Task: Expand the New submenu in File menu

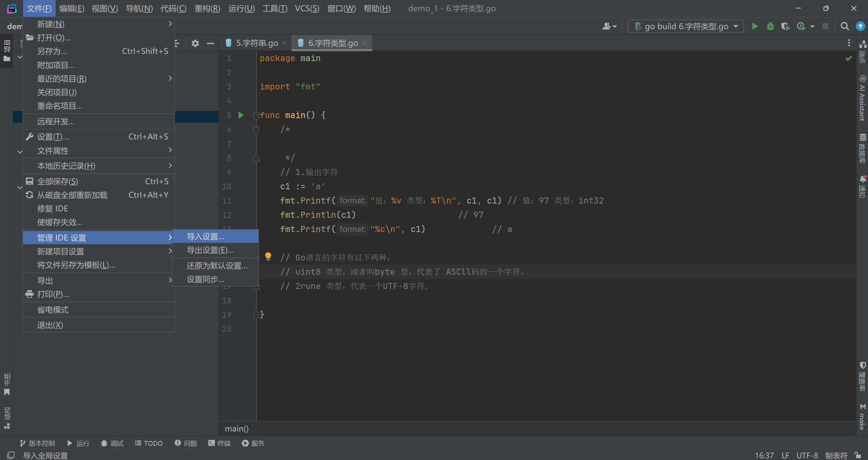Action: [x=99, y=24]
